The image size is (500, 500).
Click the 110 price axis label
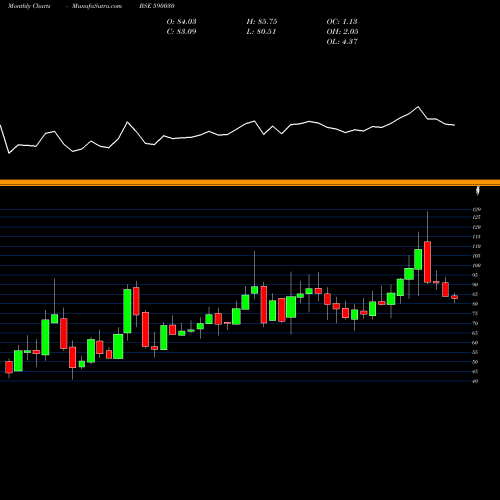click(x=477, y=246)
